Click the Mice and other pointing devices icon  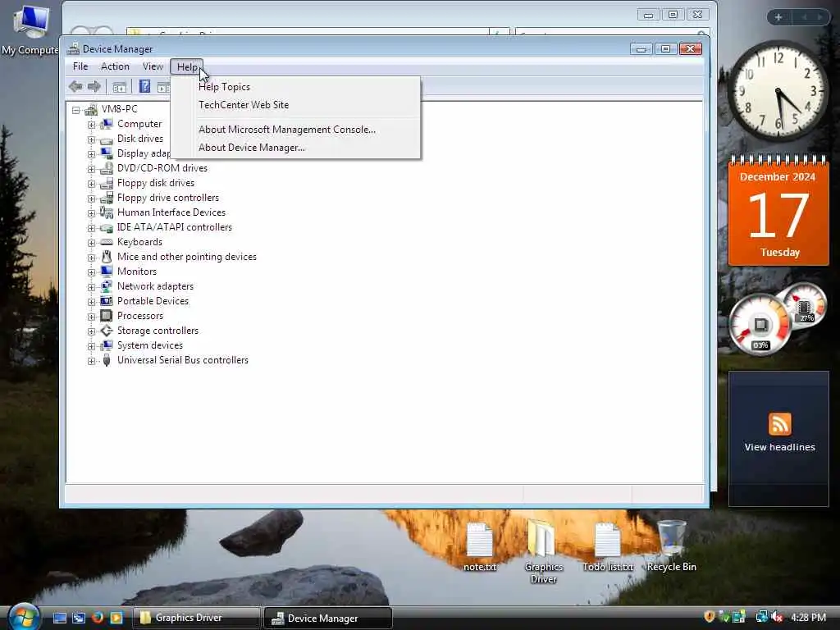107,257
